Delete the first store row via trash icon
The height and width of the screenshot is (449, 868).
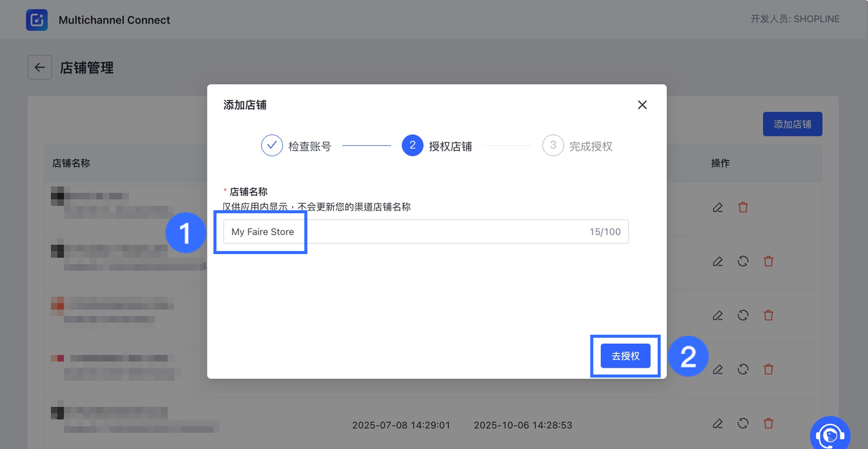point(743,207)
